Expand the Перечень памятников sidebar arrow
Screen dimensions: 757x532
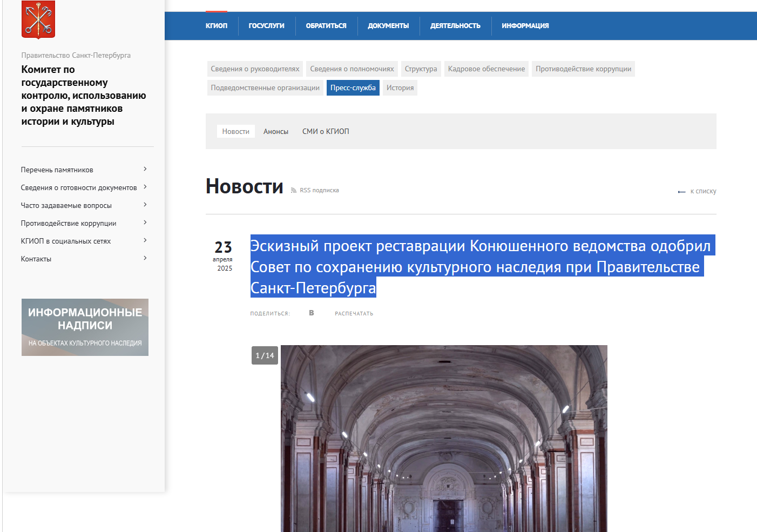145,169
